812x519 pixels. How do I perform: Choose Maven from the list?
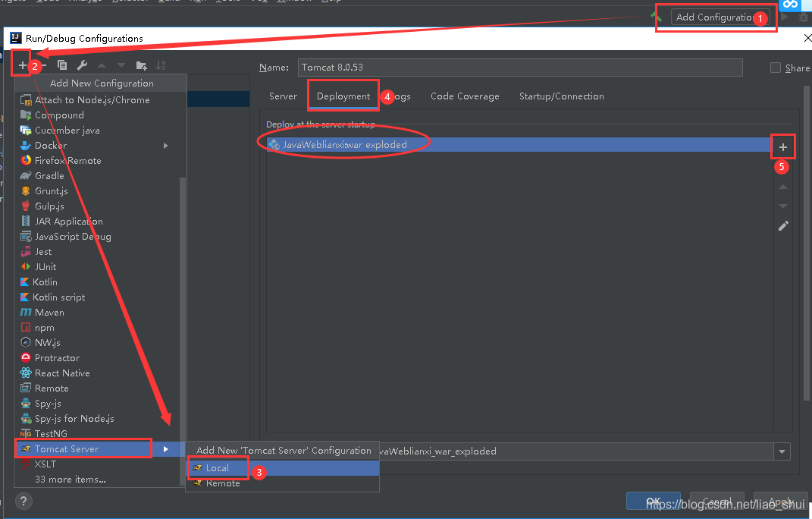click(x=99, y=312)
